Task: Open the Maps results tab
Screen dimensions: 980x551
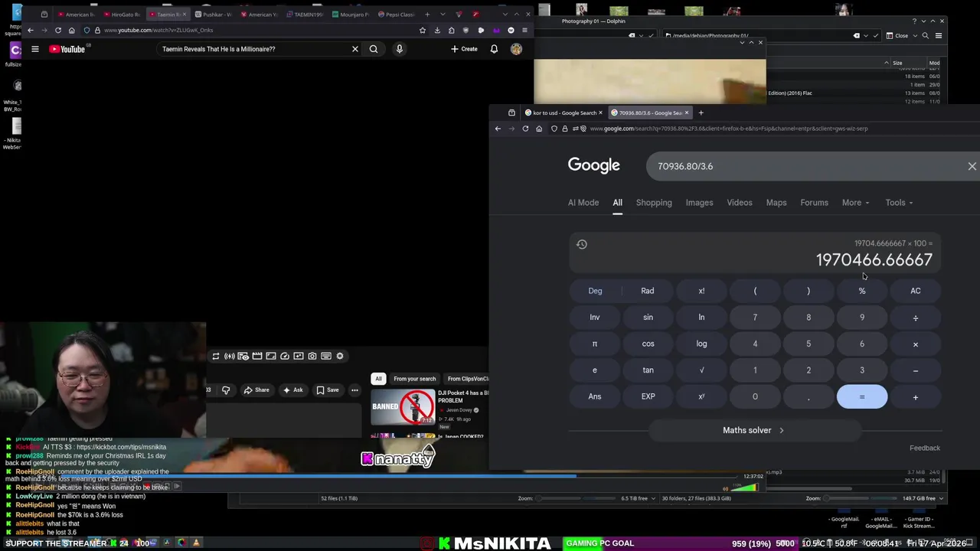Action: pos(776,203)
